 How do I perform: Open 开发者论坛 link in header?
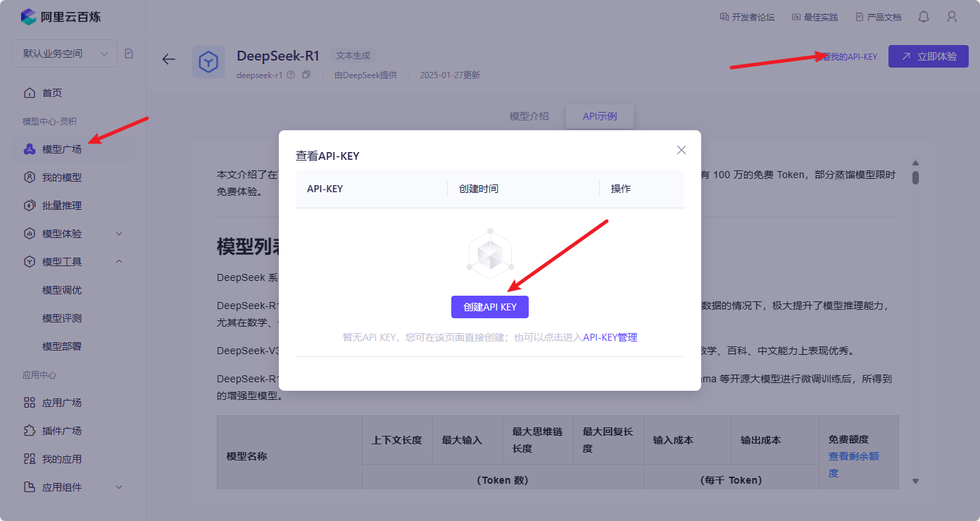coord(747,17)
